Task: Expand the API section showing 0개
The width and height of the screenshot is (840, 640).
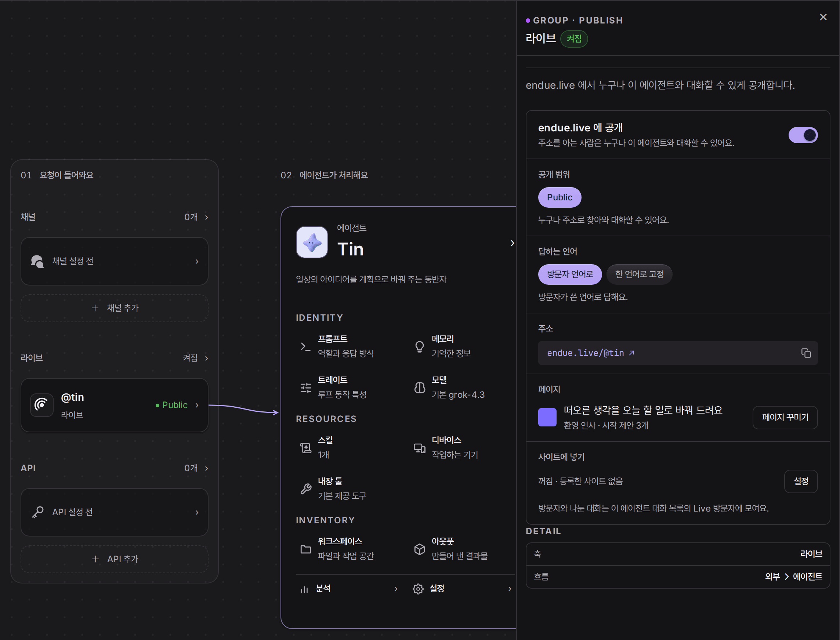Action: [x=114, y=468]
